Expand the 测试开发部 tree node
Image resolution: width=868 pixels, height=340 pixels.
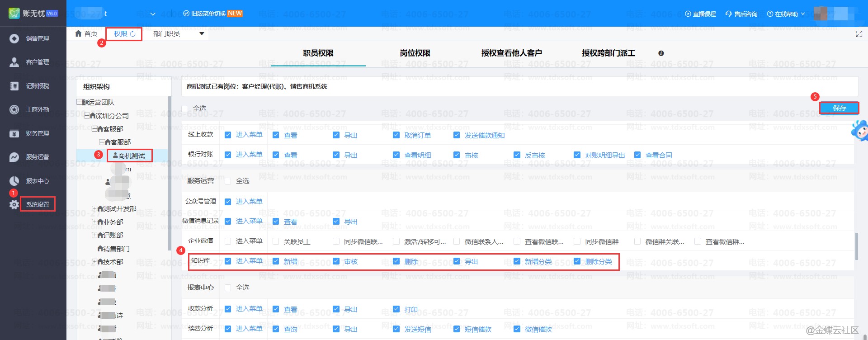[x=94, y=208]
